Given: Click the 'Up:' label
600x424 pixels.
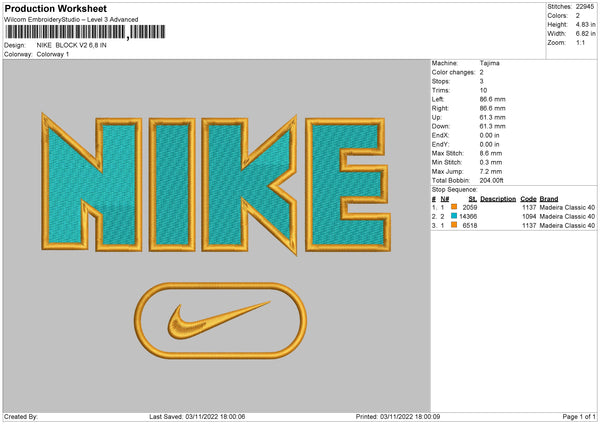Looking at the screenshot, I should coord(437,117).
